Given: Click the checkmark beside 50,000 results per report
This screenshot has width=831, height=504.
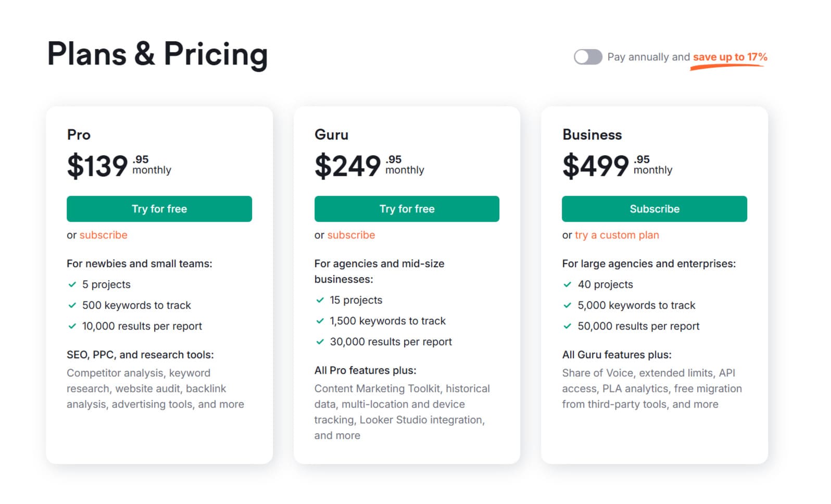Looking at the screenshot, I should click(x=568, y=326).
